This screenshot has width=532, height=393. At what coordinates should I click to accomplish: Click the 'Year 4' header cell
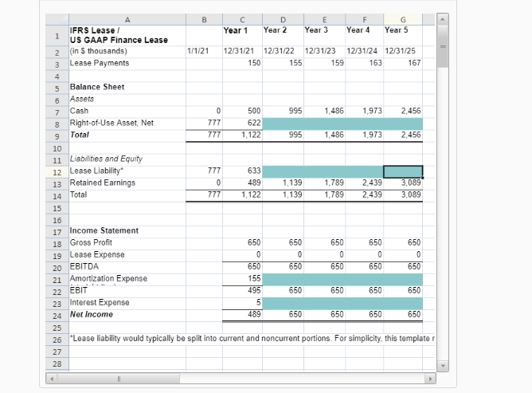point(365,36)
